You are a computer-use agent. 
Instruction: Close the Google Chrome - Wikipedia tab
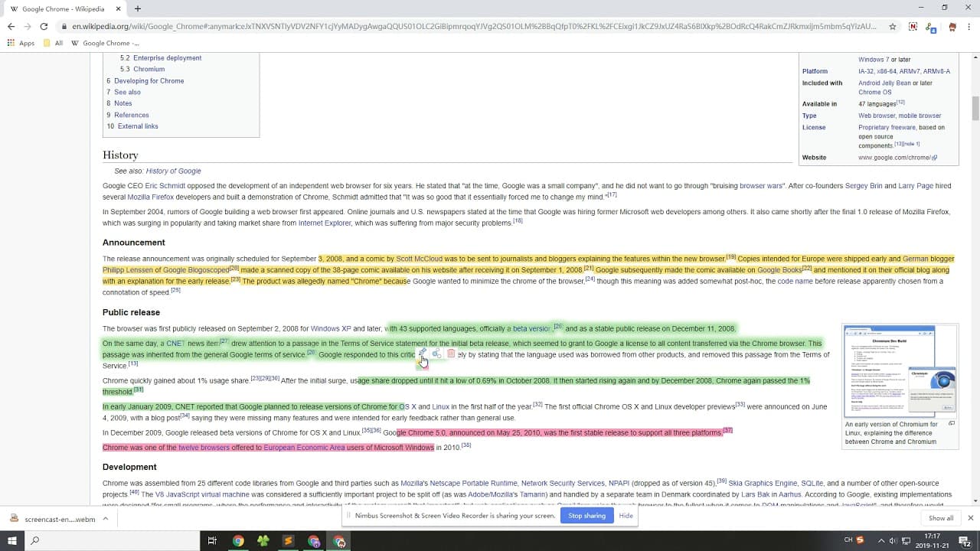tap(120, 9)
